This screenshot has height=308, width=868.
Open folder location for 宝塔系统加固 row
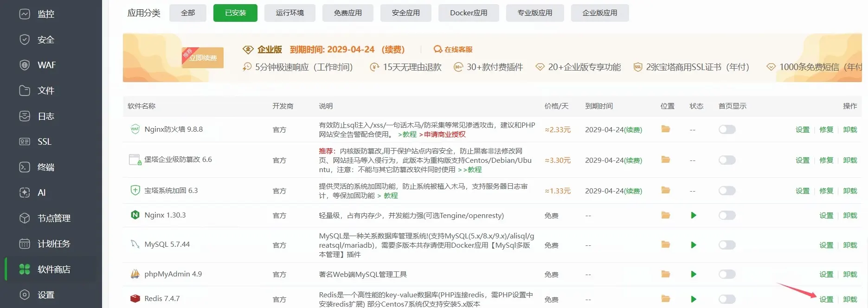pos(666,190)
